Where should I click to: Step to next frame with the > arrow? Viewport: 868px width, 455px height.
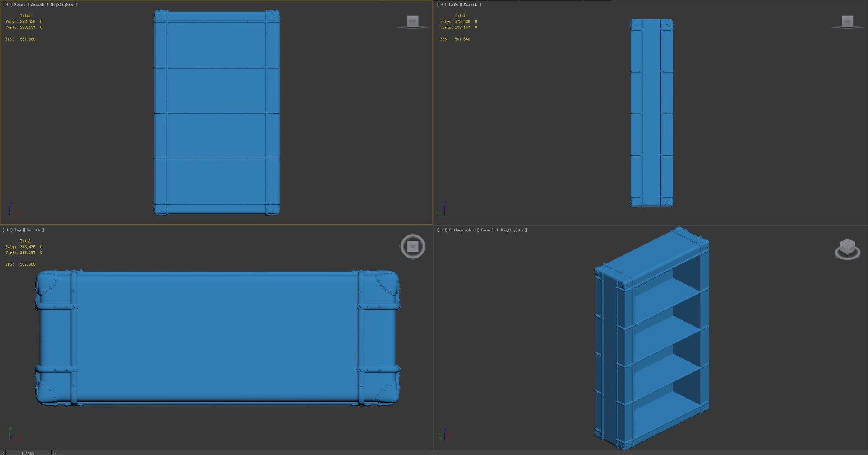point(54,453)
